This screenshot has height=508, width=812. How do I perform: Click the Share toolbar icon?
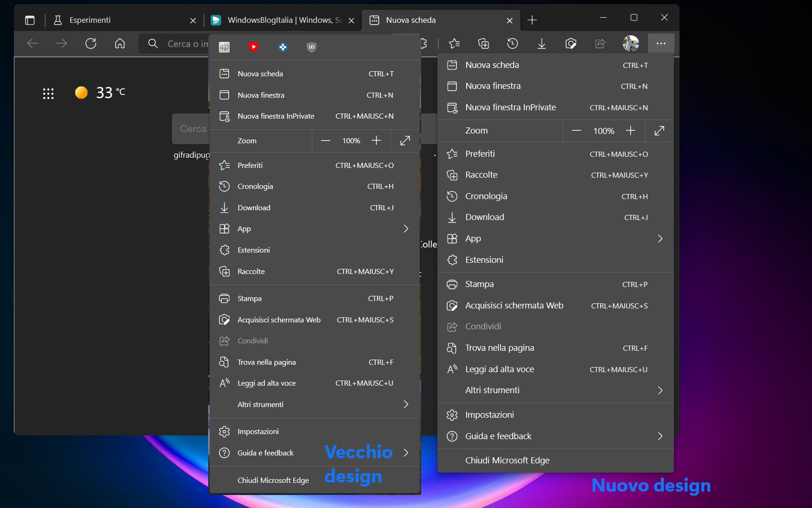(x=600, y=44)
